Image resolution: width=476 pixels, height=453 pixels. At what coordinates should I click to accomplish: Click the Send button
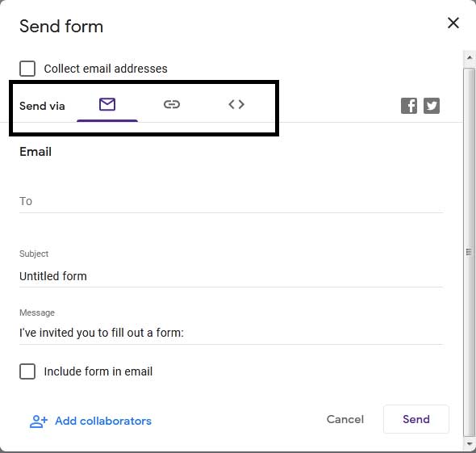[416, 419]
